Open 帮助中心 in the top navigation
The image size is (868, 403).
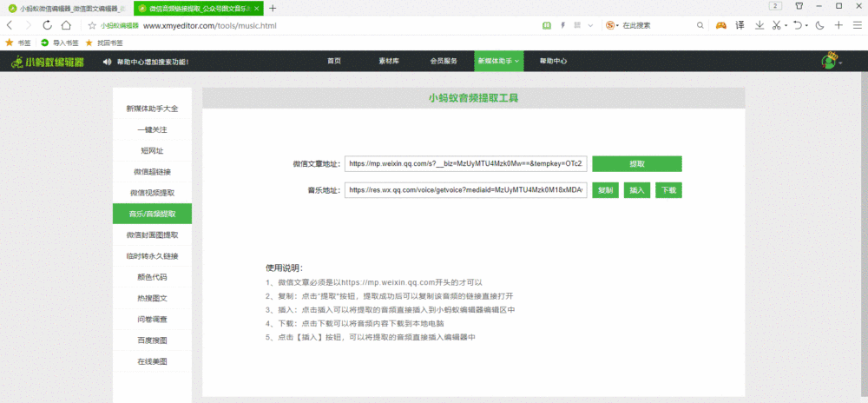pyautogui.click(x=553, y=62)
